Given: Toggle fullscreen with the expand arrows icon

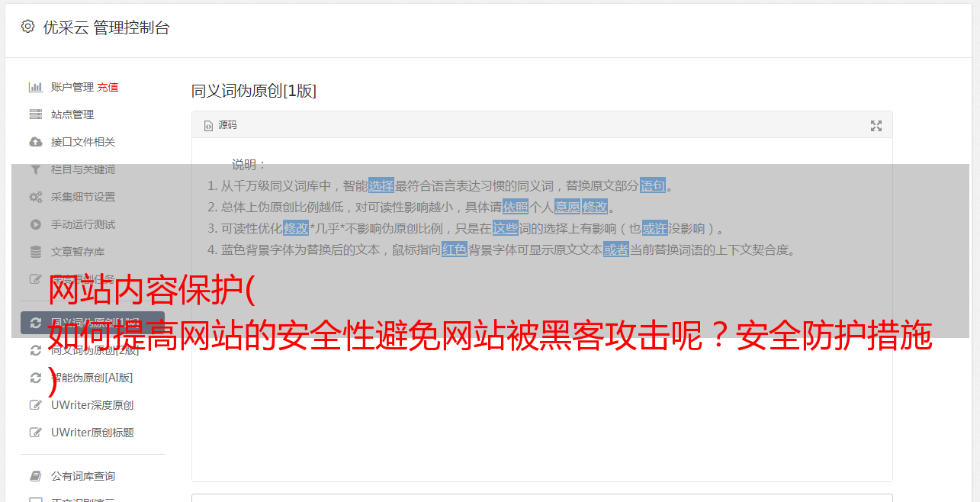Looking at the screenshot, I should coord(876,126).
